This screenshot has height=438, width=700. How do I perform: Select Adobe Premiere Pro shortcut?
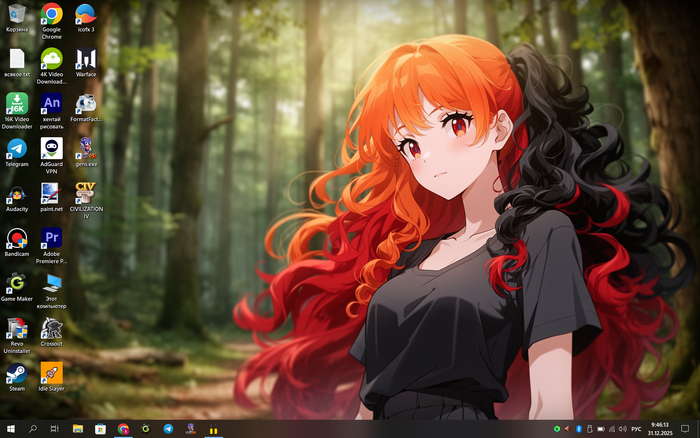[x=51, y=238]
